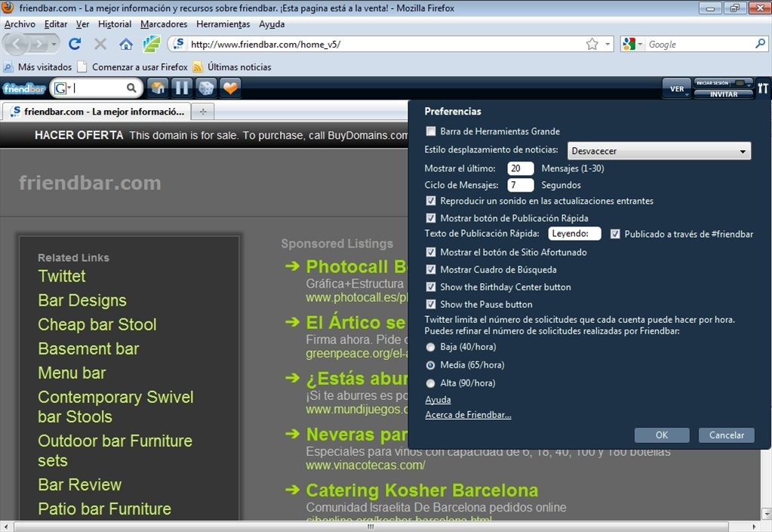The image size is (772, 532).
Task: Open Iniciar Sesión dropdown in Friendbar
Action: tap(723, 83)
